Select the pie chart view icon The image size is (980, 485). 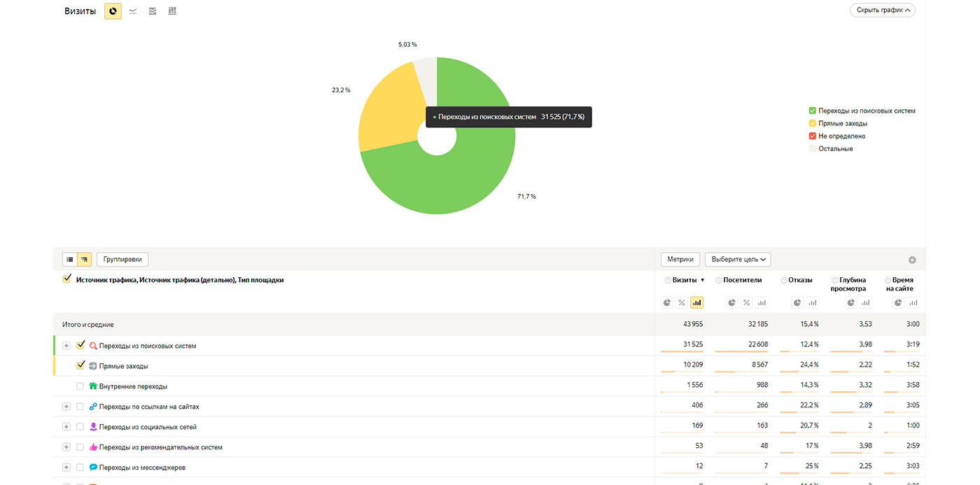(x=113, y=11)
